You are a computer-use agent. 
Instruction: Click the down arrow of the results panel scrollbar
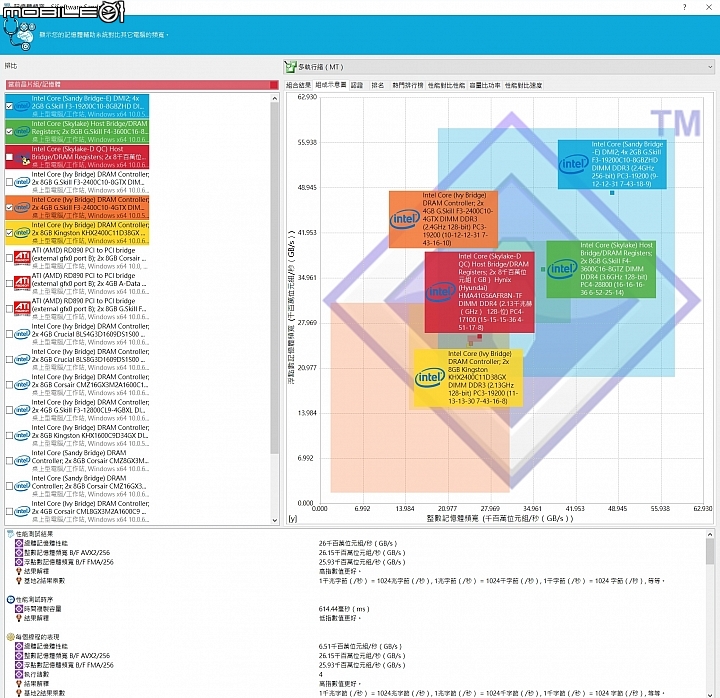(710, 693)
